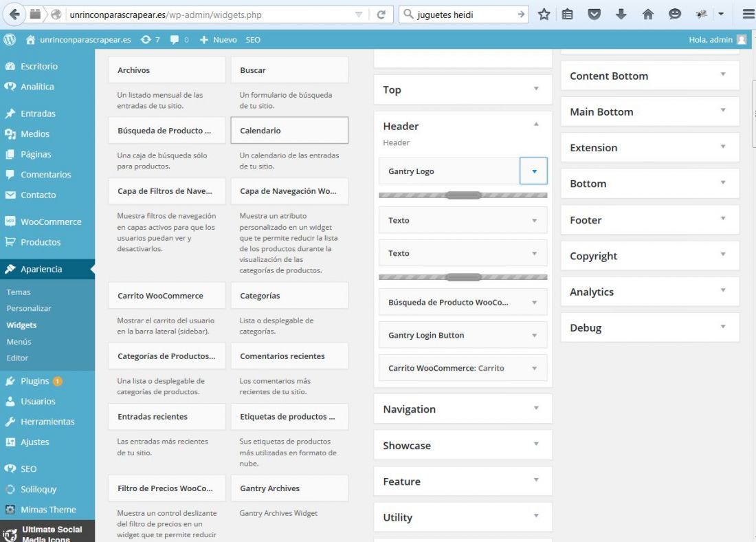This screenshot has height=542, width=756.
Task: Click the admin avatar icon
Action: [742, 40]
